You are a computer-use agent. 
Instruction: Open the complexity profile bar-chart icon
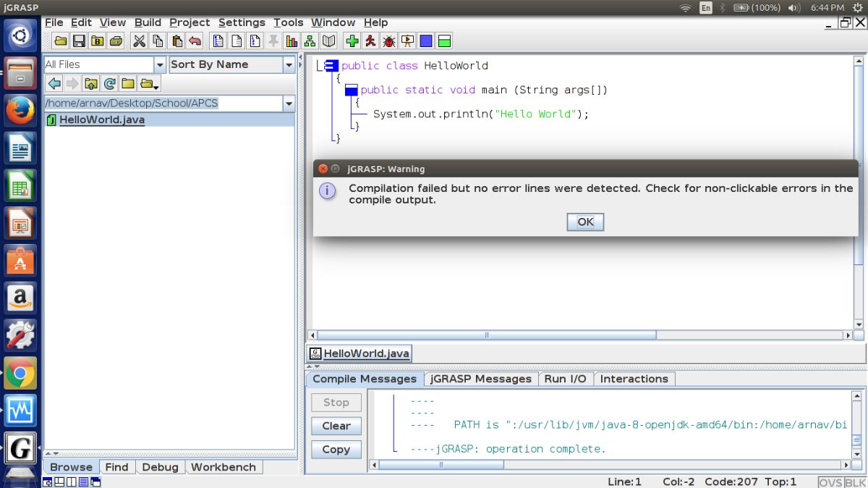pos(292,41)
